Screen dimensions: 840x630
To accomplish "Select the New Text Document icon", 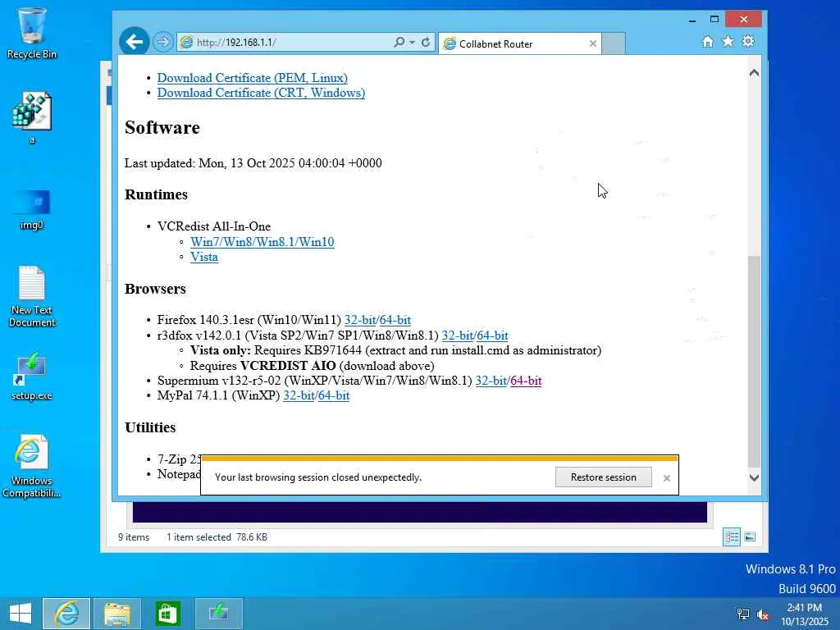I will pyautogui.click(x=32, y=296).
